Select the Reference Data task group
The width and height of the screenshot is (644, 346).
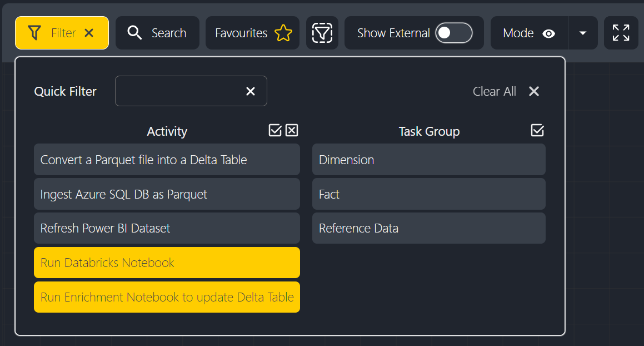(x=428, y=228)
